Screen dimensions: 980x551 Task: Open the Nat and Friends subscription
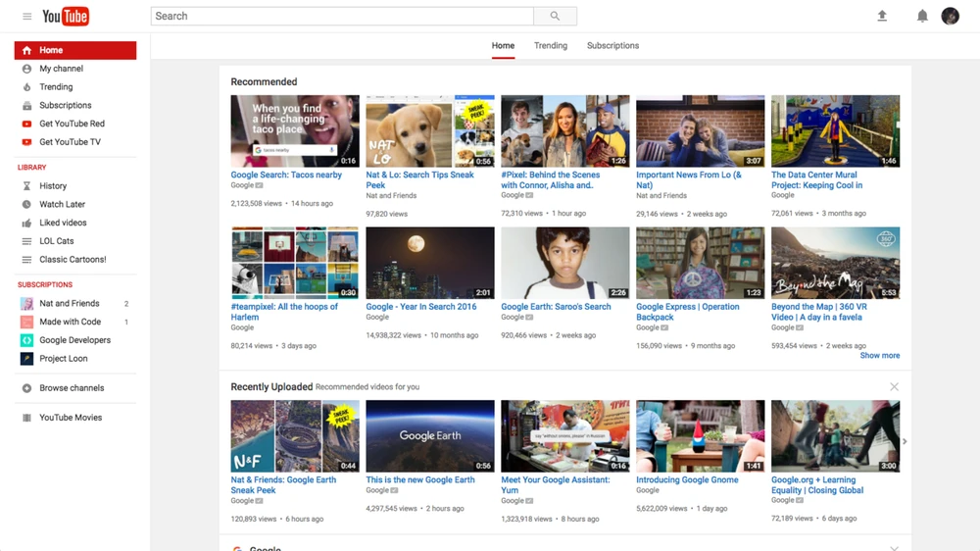coord(69,304)
